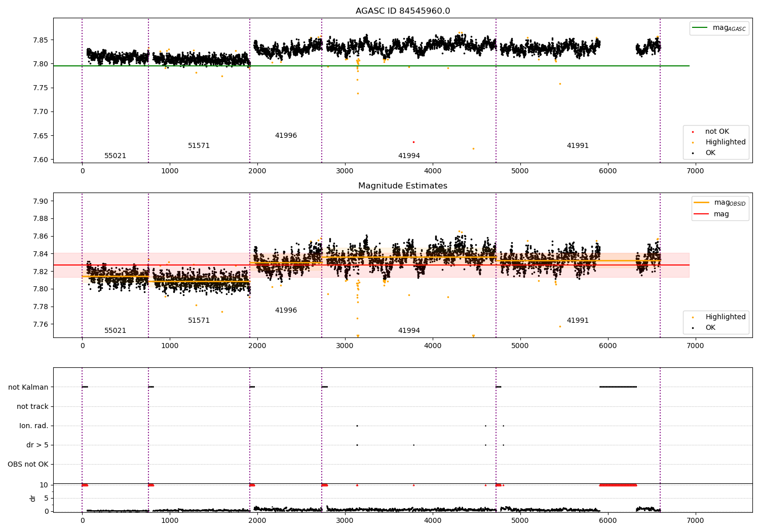The width and height of the screenshot is (760, 532).
Task: Click the 41996 obsid label in middle plot
Action: click(286, 311)
